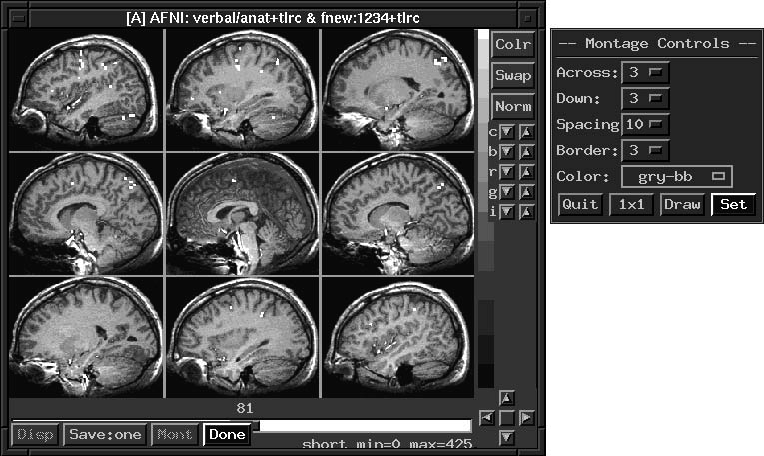Click the Colr button
The image size is (764, 456).
coord(513,45)
